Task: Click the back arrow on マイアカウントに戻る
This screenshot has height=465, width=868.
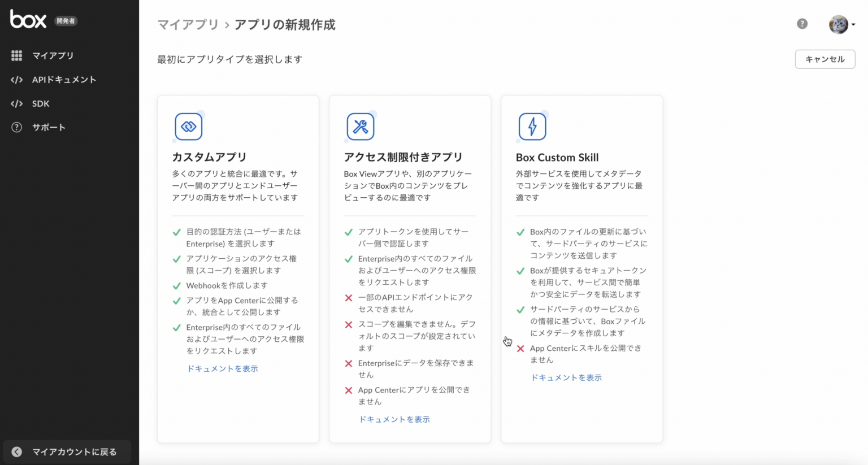Action: point(16,451)
